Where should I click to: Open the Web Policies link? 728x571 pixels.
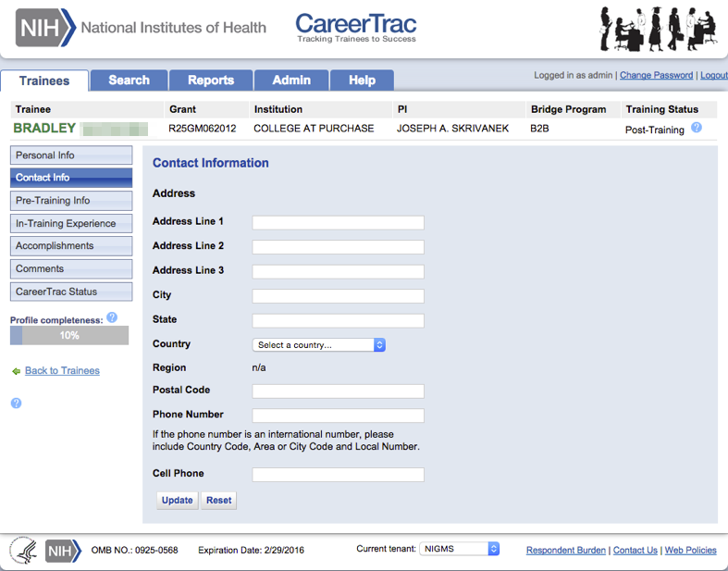pyautogui.click(x=690, y=550)
